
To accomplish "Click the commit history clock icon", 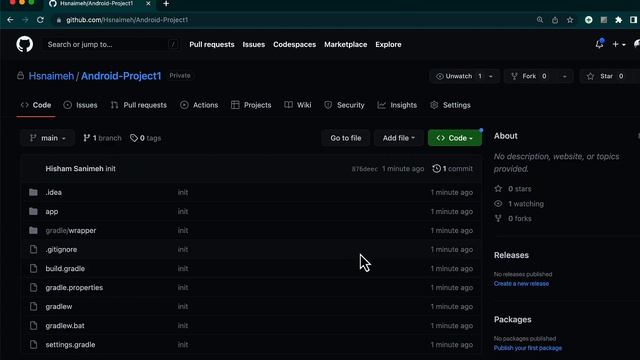I will point(436,168).
